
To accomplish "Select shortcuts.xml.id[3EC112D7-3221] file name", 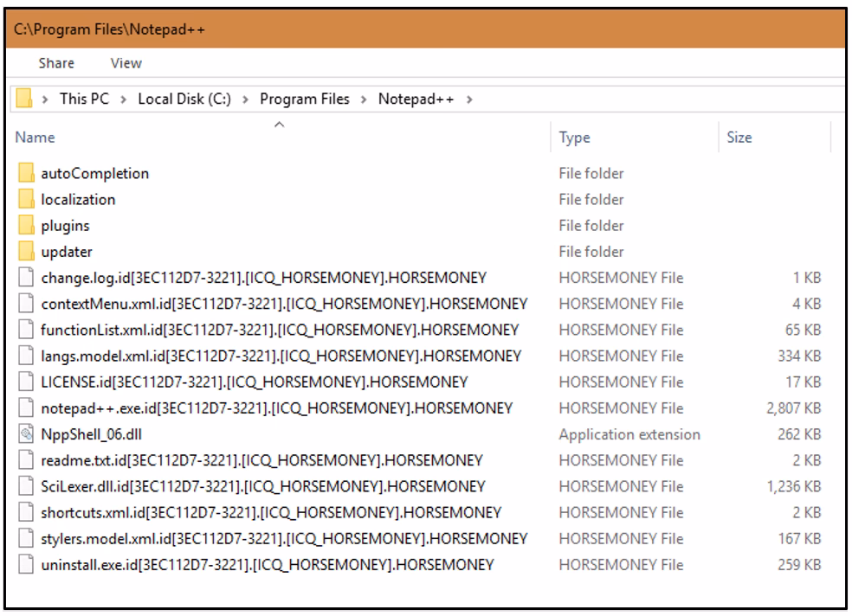I will (x=271, y=512).
